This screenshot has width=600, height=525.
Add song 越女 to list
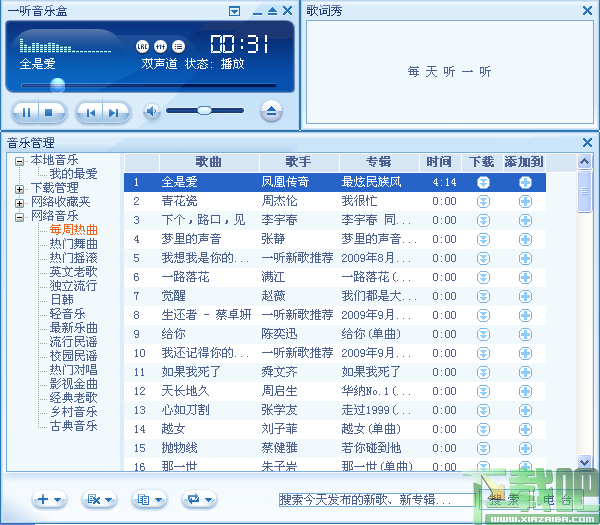pos(525,429)
